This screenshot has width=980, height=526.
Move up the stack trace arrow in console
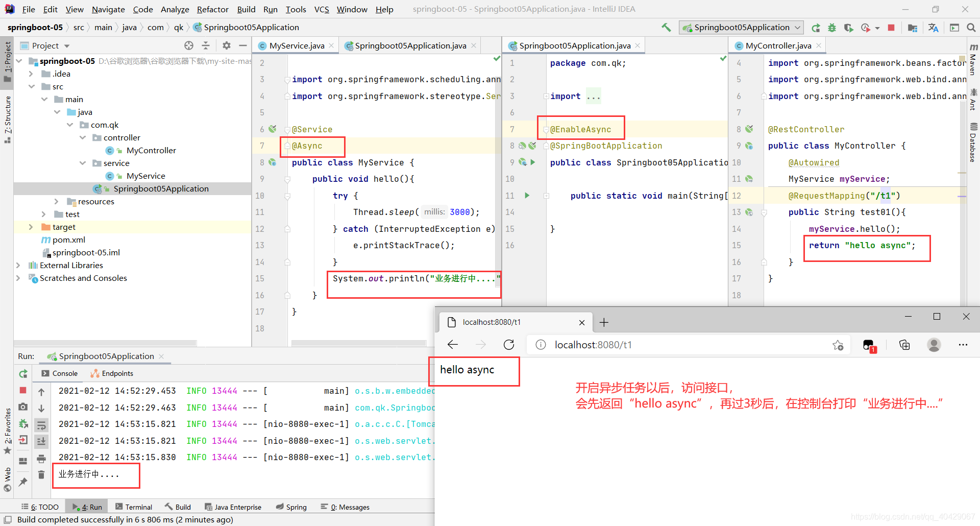click(41, 392)
